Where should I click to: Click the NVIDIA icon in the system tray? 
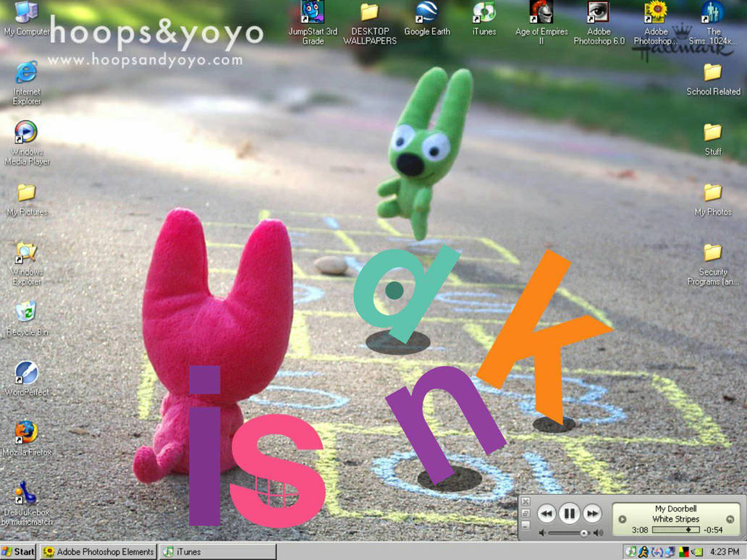[x=696, y=552]
